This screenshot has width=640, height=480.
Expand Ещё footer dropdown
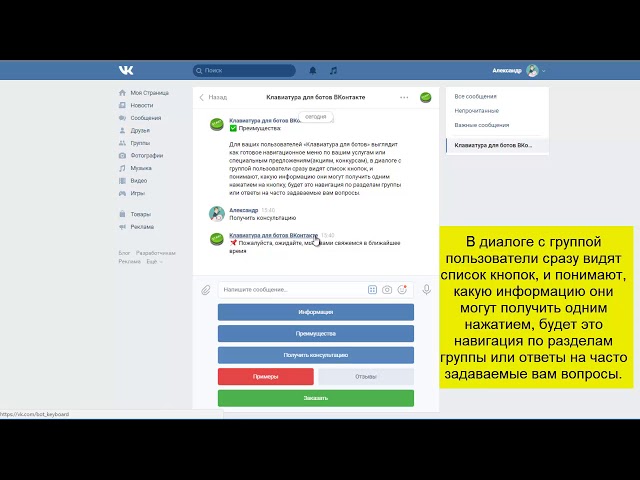coord(154,262)
